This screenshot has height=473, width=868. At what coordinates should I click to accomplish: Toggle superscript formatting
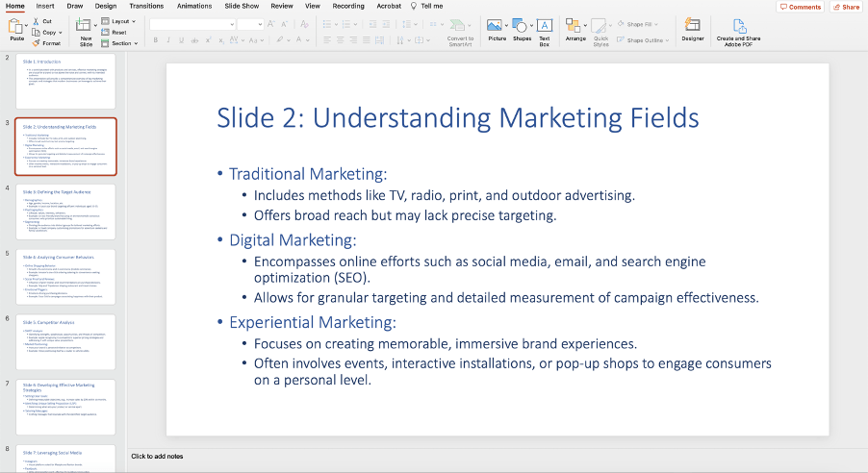point(208,39)
